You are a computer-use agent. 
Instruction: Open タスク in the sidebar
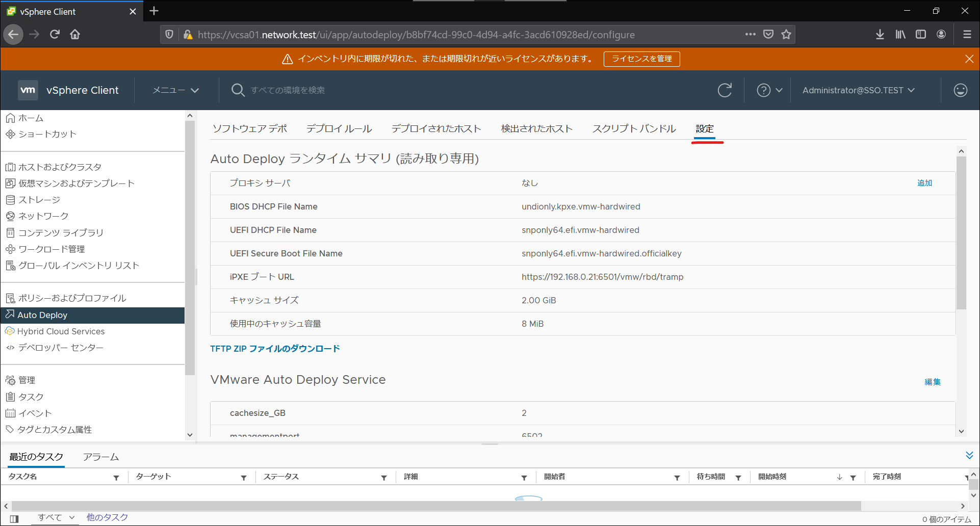click(x=24, y=397)
